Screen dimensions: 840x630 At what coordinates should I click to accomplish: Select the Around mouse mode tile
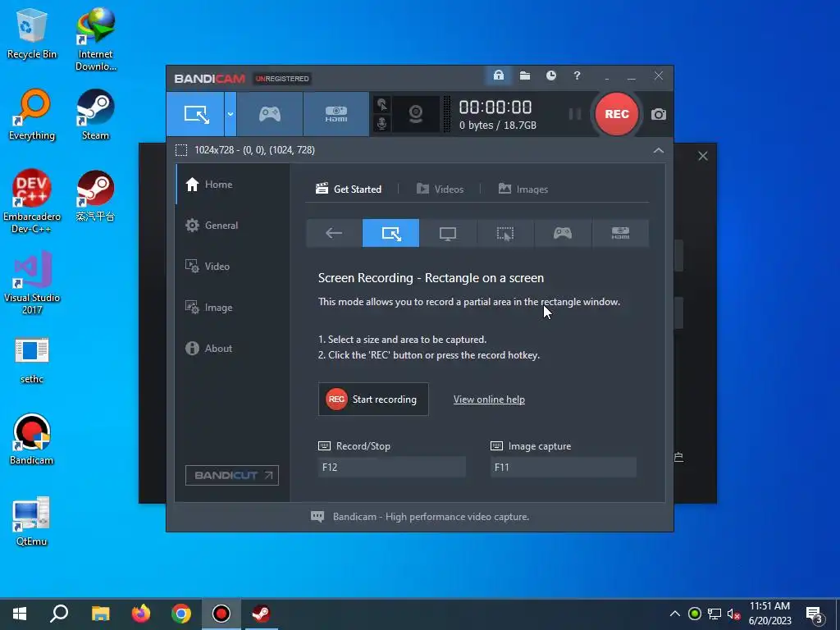point(505,233)
